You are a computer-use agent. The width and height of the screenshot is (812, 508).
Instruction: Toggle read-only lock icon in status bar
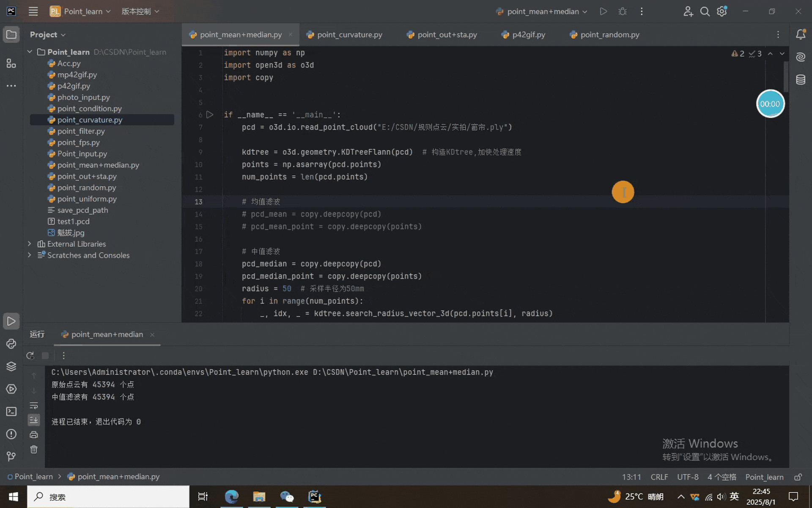coord(798,477)
